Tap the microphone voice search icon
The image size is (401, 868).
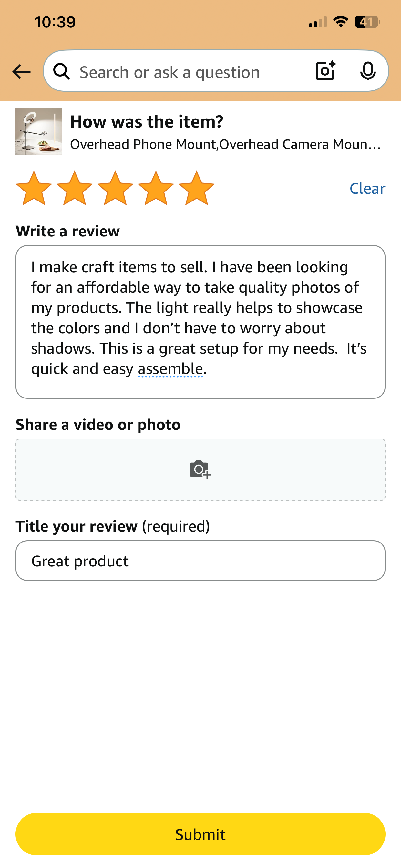[368, 71]
